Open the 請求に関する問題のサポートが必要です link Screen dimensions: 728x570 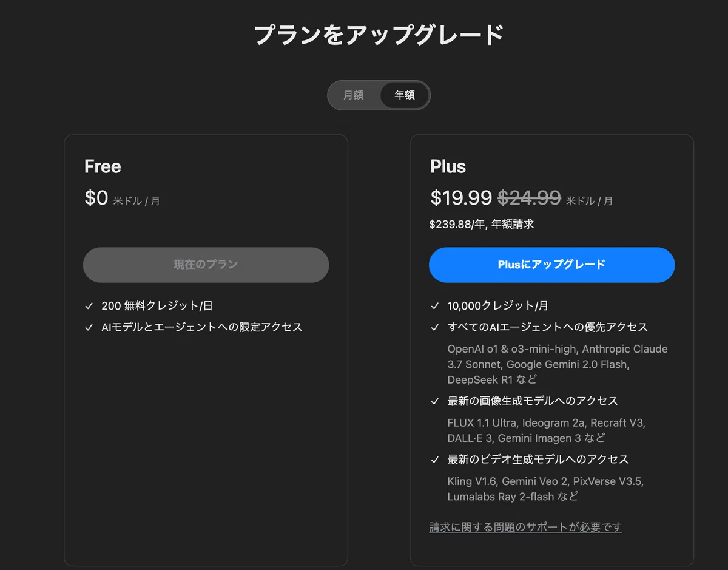525,527
